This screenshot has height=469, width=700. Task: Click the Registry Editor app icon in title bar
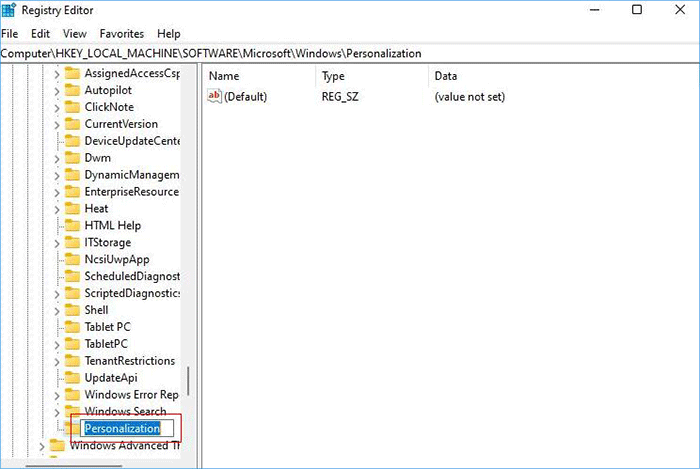9,10
